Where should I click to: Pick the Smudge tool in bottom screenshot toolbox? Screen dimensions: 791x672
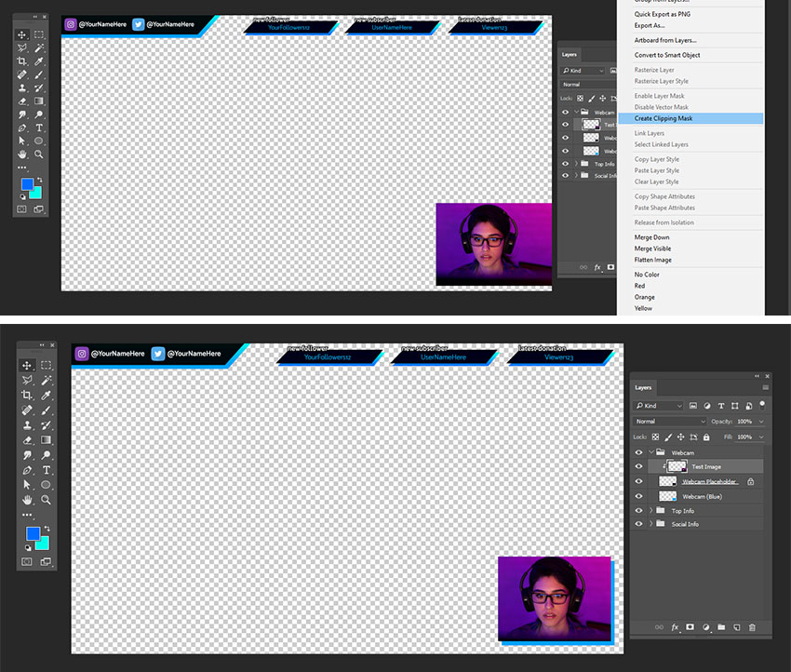click(x=27, y=455)
